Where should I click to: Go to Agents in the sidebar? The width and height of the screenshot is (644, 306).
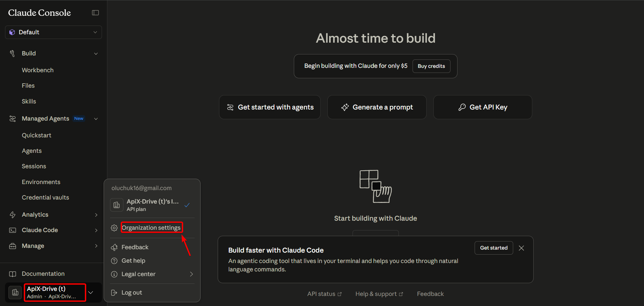pos(32,151)
